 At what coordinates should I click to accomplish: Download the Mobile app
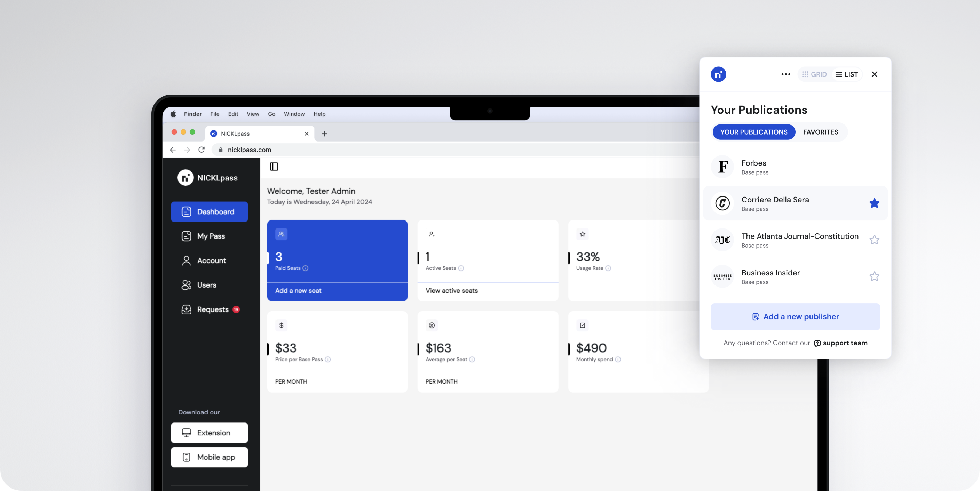[x=209, y=457]
